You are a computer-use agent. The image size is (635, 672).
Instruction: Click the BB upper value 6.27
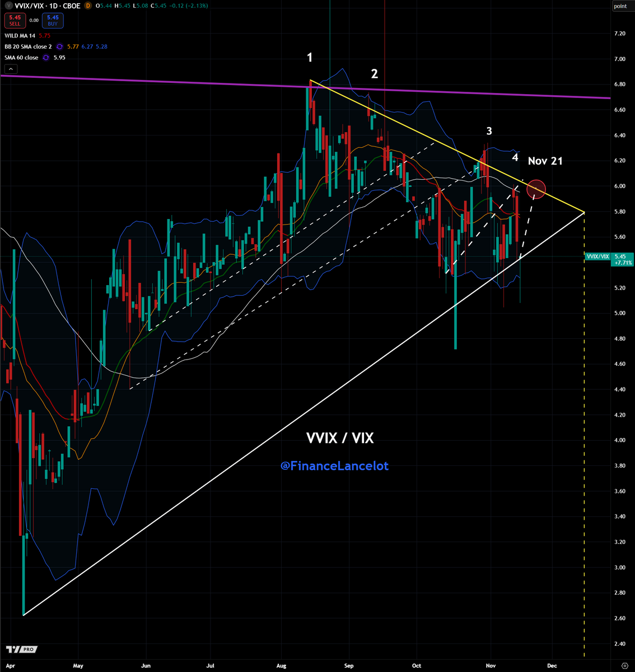[87, 46]
